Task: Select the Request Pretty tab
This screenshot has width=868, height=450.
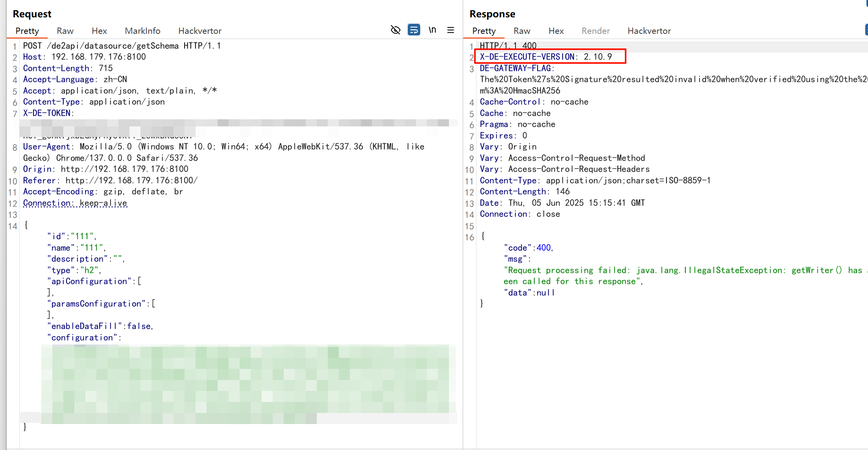Action: [27, 31]
